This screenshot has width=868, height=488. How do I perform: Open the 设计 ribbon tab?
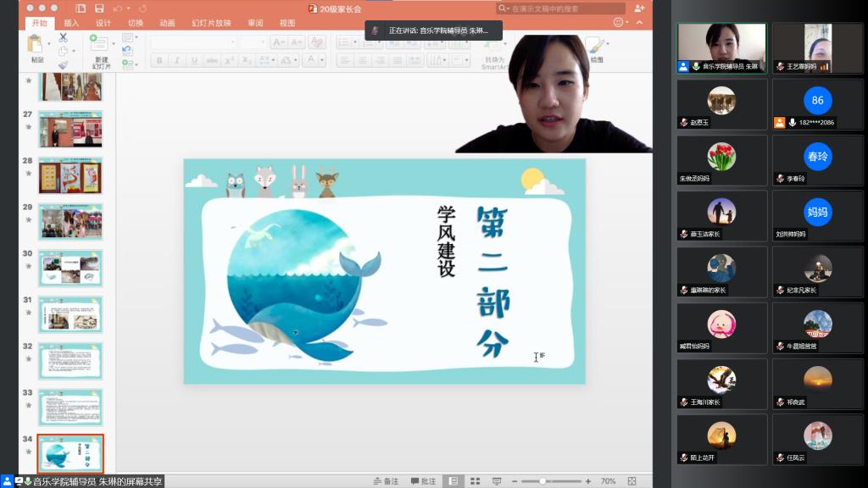[103, 23]
